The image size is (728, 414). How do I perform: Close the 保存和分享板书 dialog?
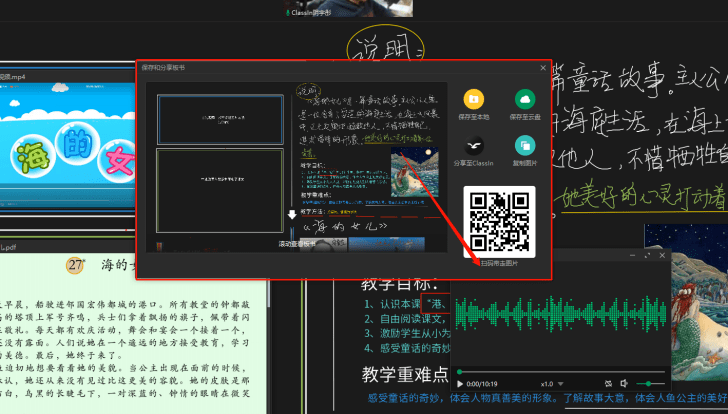(543, 68)
